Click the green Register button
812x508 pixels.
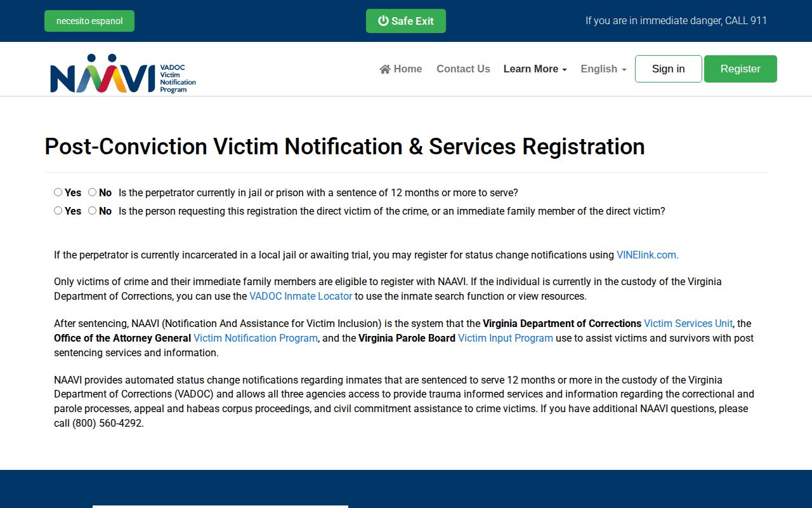point(740,69)
